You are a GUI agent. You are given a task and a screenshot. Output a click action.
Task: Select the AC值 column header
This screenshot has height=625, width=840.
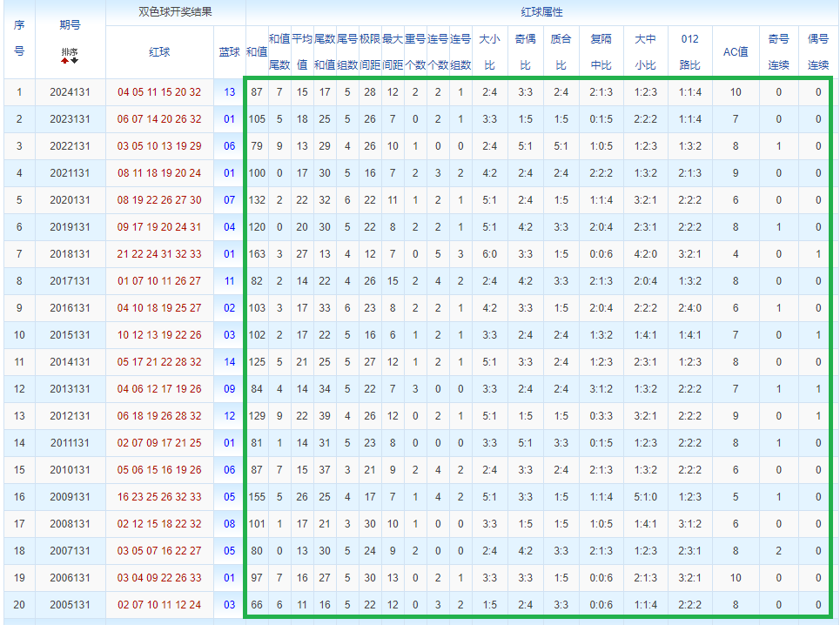click(736, 52)
